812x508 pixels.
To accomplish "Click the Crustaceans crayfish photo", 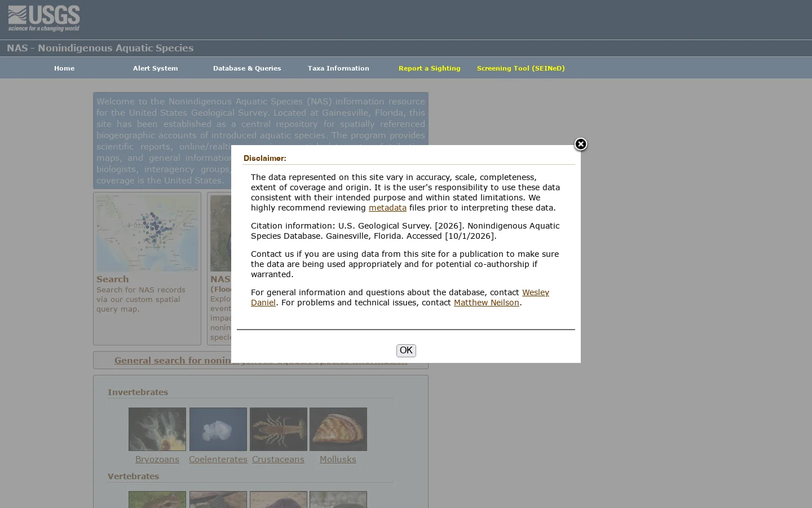I will click(279, 429).
